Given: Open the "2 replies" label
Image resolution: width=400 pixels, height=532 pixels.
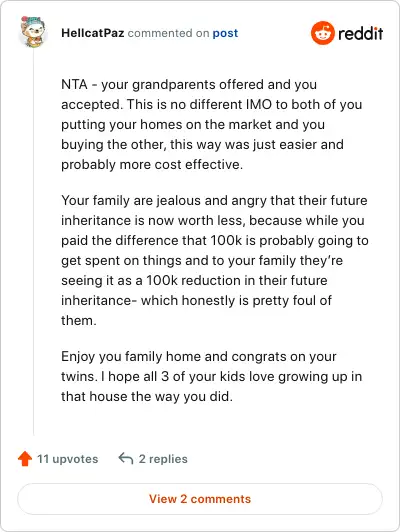Looking at the screenshot, I should tap(163, 459).
